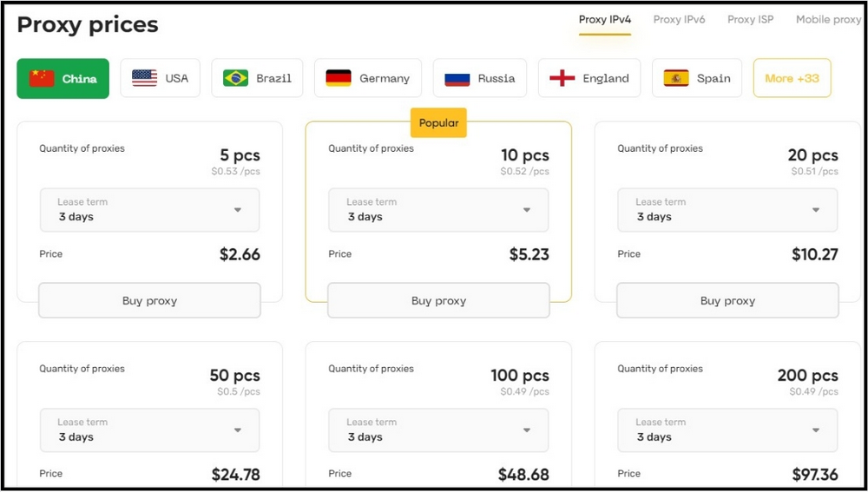This screenshot has height=492, width=868.
Task: Choose the USA flag option
Action: point(160,79)
